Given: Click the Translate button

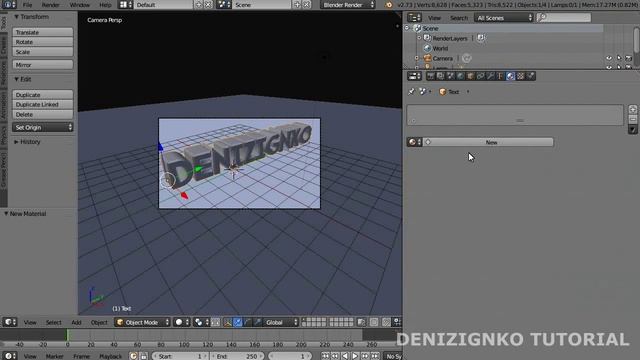Looking at the screenshot, I should pos(42,32).
